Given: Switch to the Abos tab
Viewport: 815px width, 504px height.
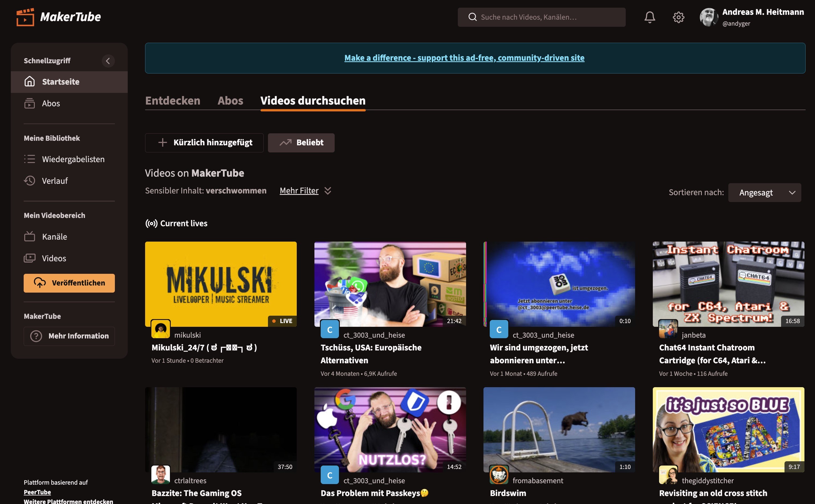Looking at the screenshot, I should pyautogui.click(x=230, y=100).
